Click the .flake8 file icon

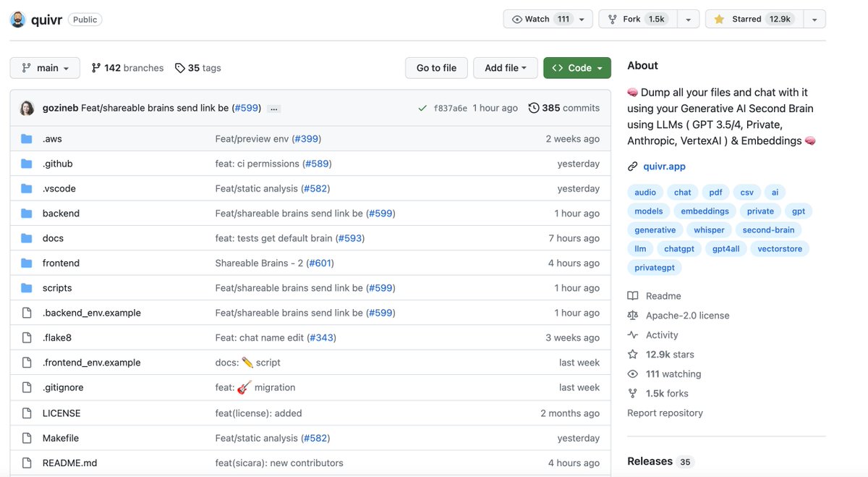(x=27, y=338)
